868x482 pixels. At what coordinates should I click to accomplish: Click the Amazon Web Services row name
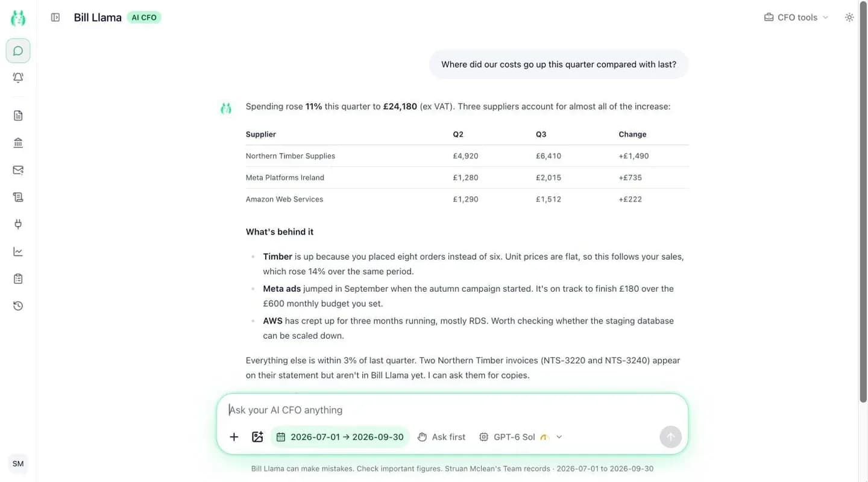285,199
